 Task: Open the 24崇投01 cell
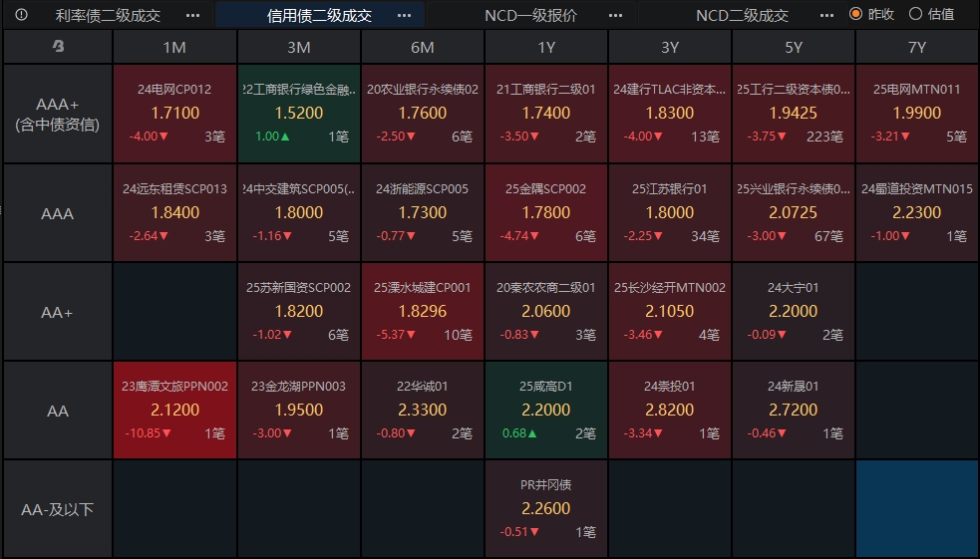[670, 411]
